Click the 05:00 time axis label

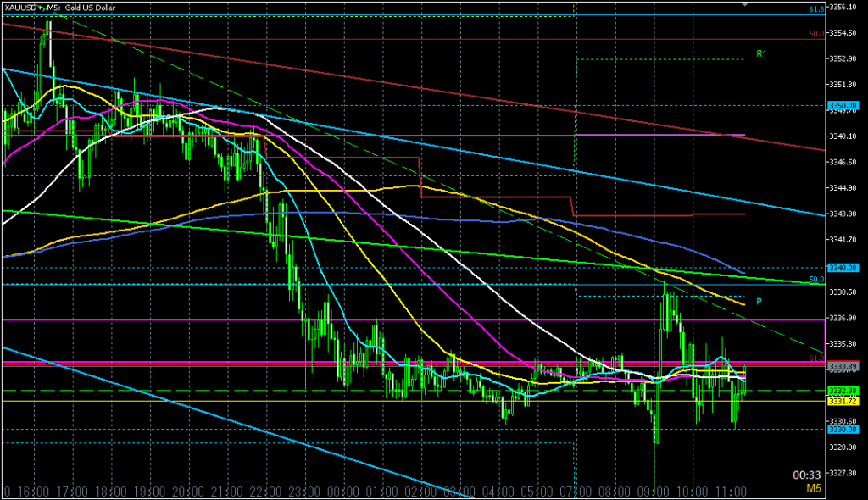[x=537, y=492]
